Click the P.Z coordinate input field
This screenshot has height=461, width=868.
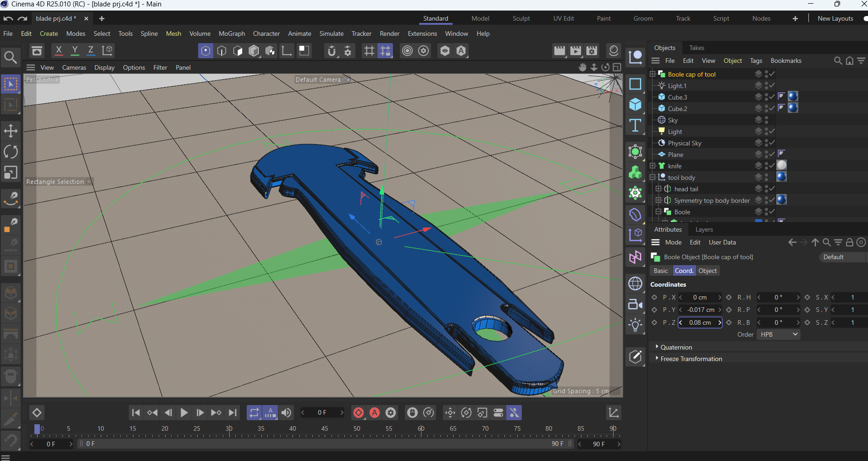point(700,322)
